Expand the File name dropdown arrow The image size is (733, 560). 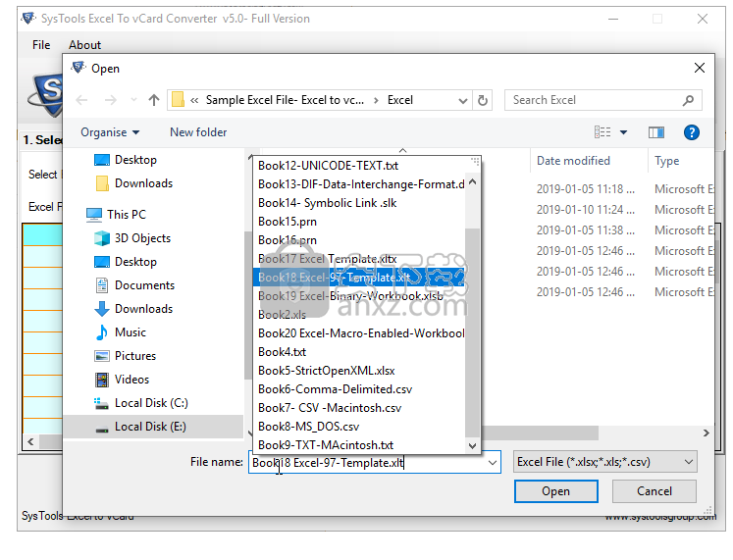[493, 462]
